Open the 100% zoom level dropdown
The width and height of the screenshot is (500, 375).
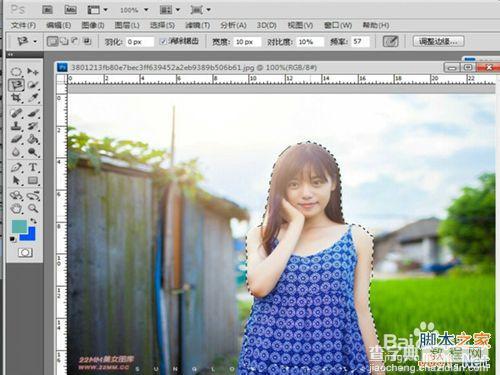134,10
